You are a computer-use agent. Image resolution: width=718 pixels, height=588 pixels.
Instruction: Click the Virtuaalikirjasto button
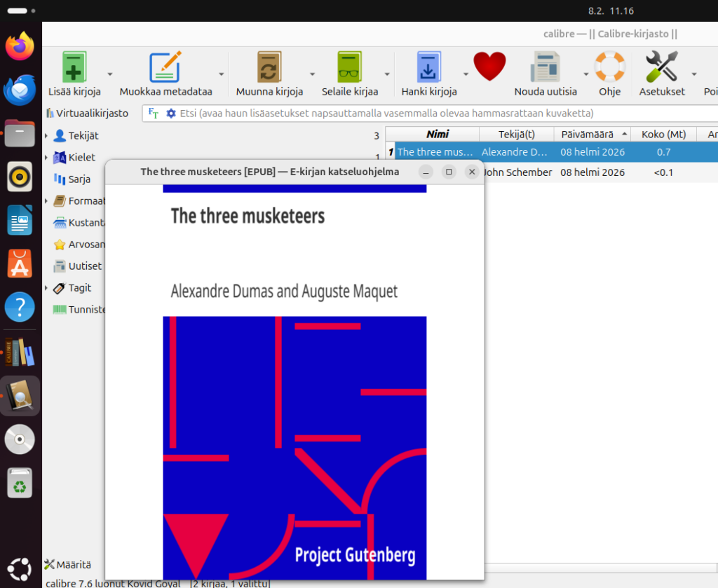[x=87, y=113]
